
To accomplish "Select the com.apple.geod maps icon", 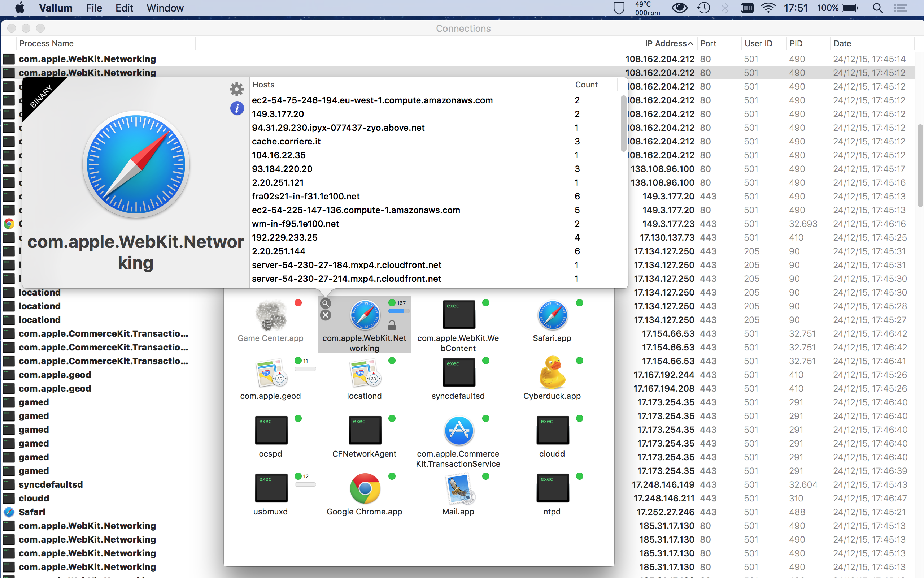I will [x=271, y=373].
